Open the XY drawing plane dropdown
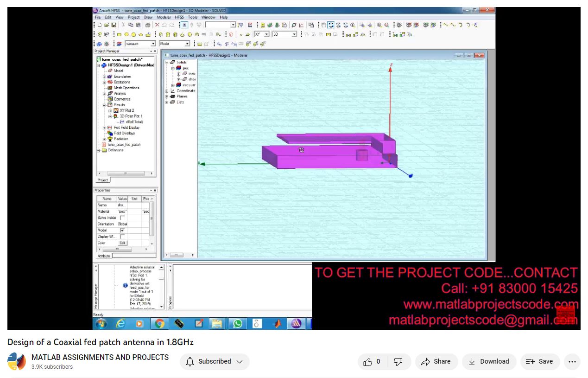This screenshot has width=588, height=378. [x=266, y=34]
